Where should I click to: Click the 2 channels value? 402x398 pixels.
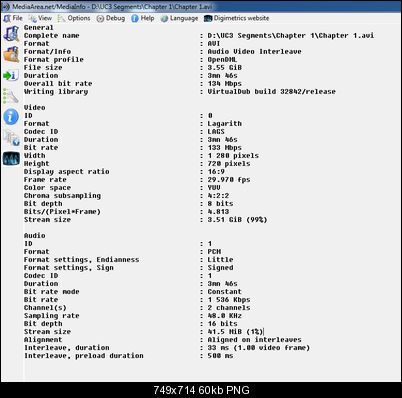click(x=229, y=307)
